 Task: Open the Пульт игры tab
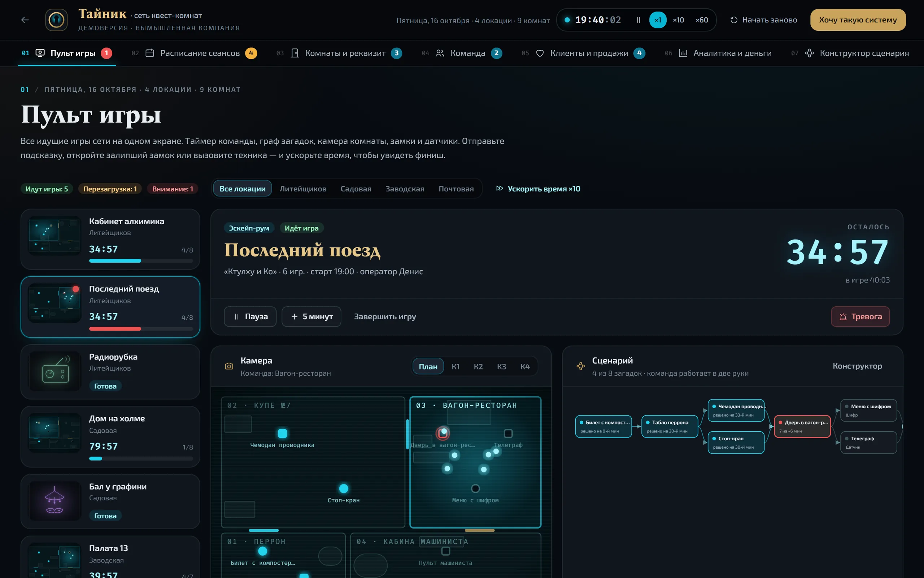(67, 53)
